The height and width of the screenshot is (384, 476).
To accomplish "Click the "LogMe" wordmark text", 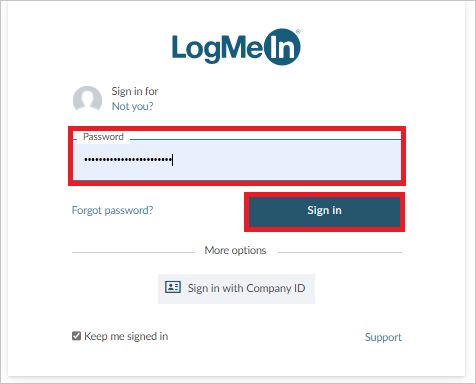I will point(217,49).
